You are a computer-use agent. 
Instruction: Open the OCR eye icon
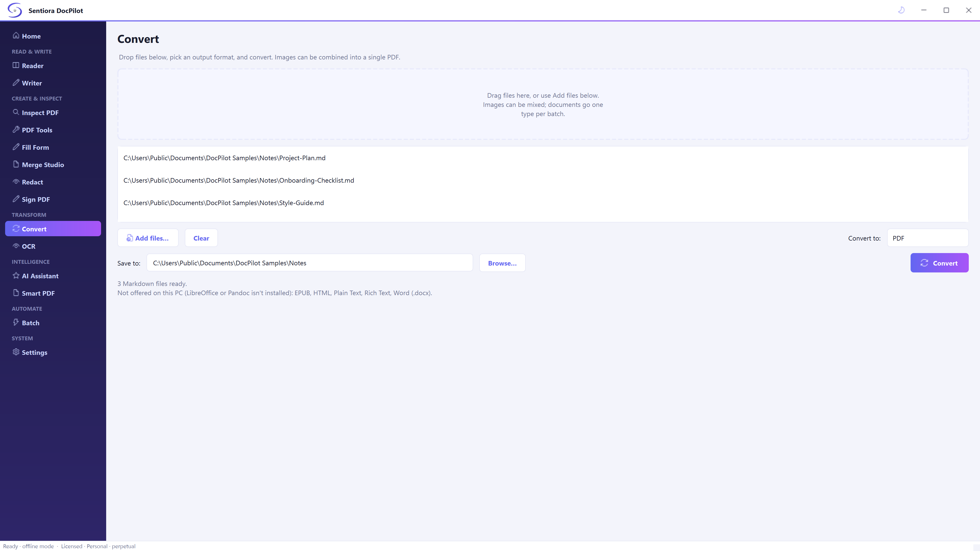coord(16,246)
